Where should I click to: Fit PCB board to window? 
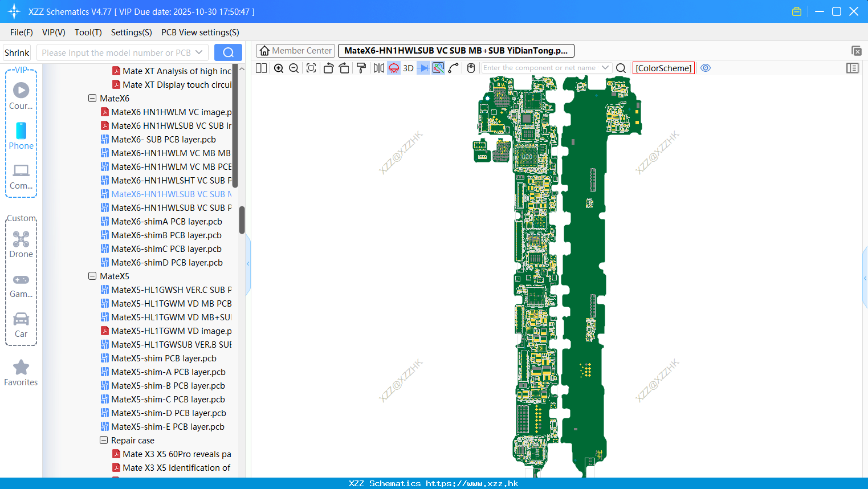click(x=311, y=68)
